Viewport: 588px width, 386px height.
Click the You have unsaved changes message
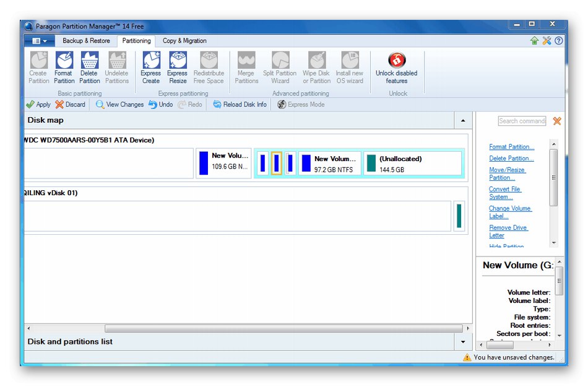point(514,357)
